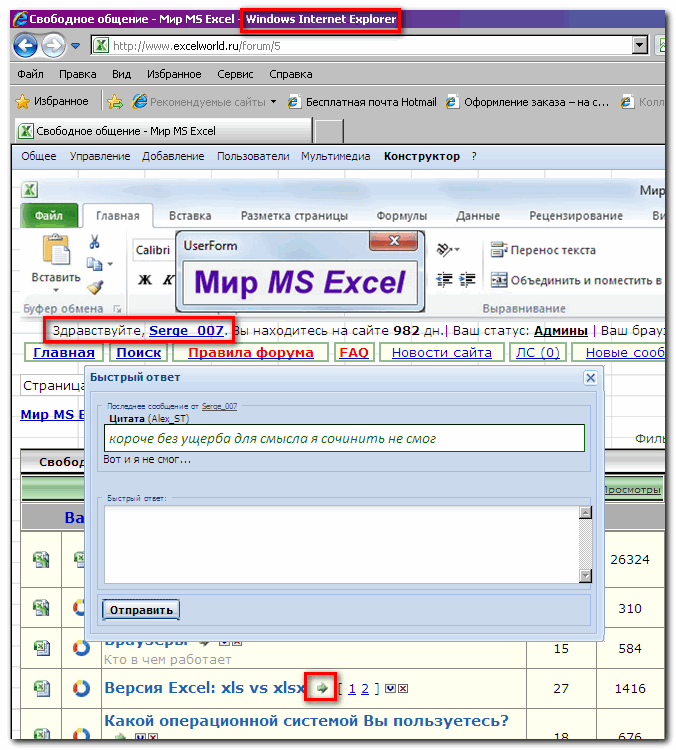Click the Calibri font name box

point(153,250)
